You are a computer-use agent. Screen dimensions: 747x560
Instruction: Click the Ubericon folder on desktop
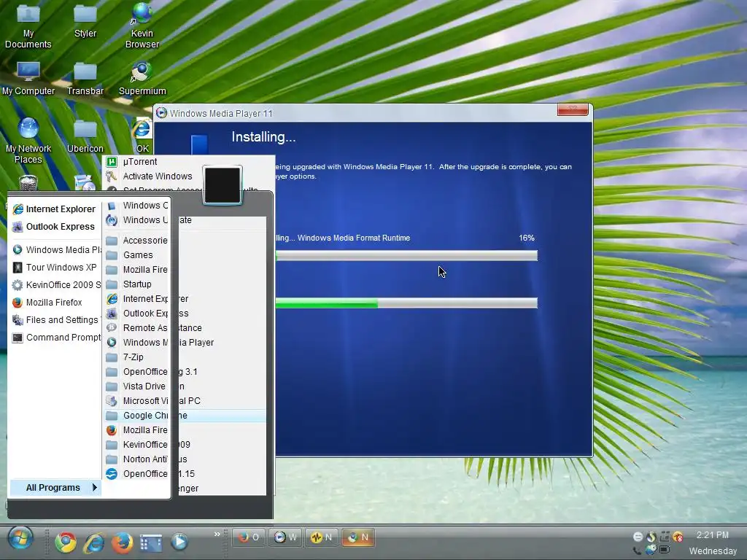(x=85, y=136)
